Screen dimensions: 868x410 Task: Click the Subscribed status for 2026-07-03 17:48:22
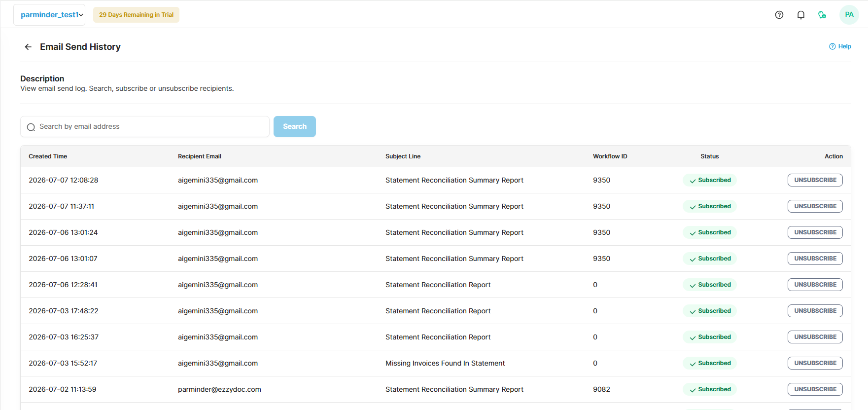(710, 311)
